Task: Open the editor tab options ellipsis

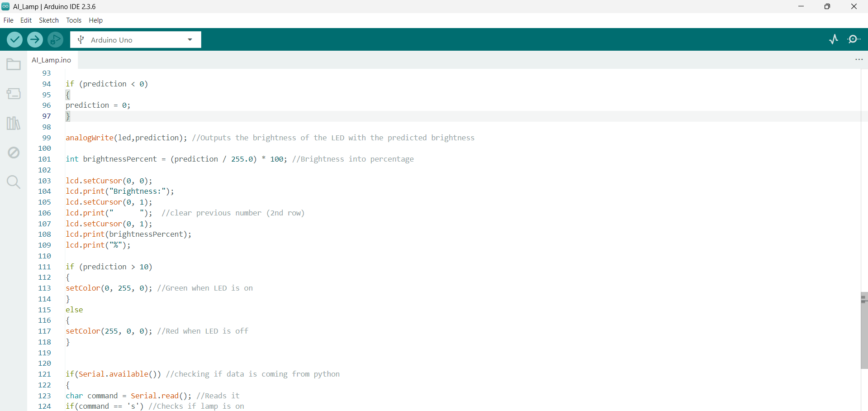Action: pos(859,59)
